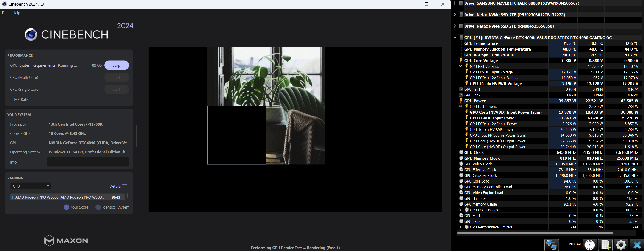
Task: Click the GPU Fan1 RPM fan icon
Action: pyautogui.click(x=461, y=89)
